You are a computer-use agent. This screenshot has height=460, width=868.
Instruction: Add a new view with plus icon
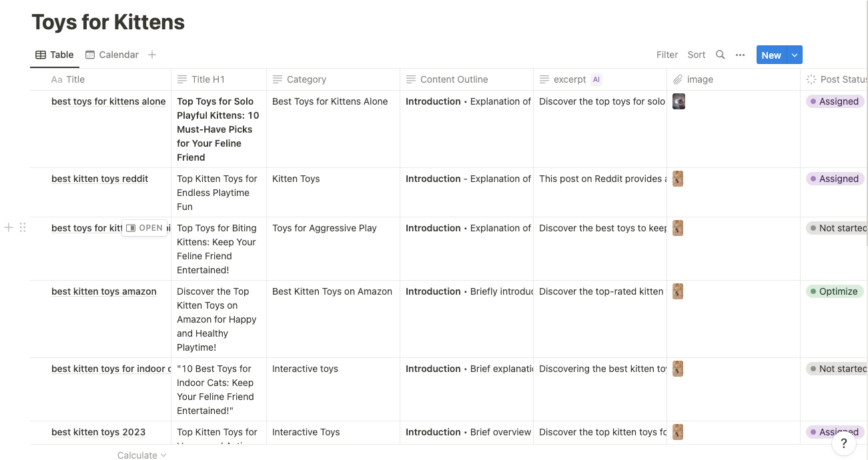pyautogui.click(x=152, y=55)
